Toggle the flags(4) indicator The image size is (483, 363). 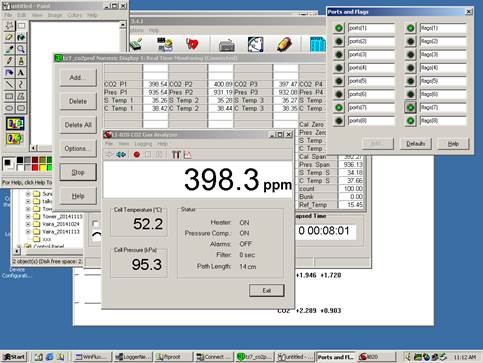pyautogui.click(x=411, y=68)
